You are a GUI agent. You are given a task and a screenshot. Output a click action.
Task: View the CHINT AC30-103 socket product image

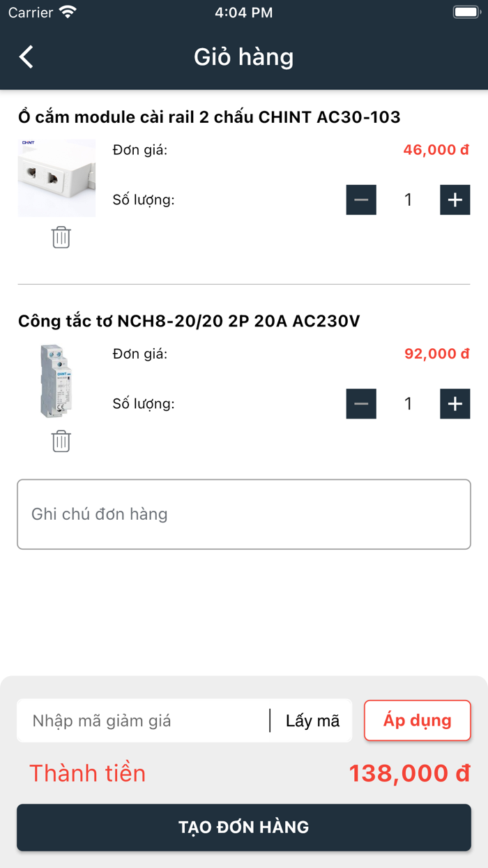point(56,178)
